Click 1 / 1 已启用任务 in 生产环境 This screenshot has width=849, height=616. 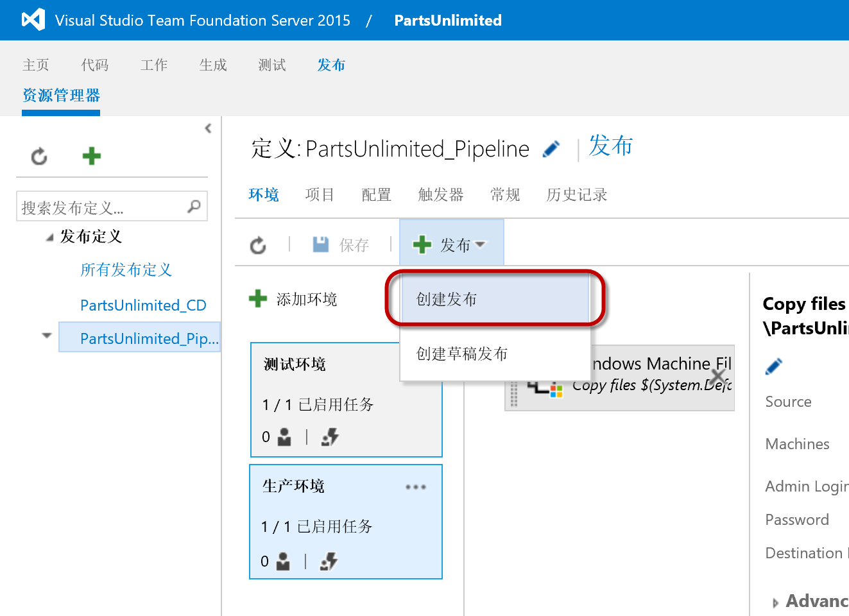(316, 526)
